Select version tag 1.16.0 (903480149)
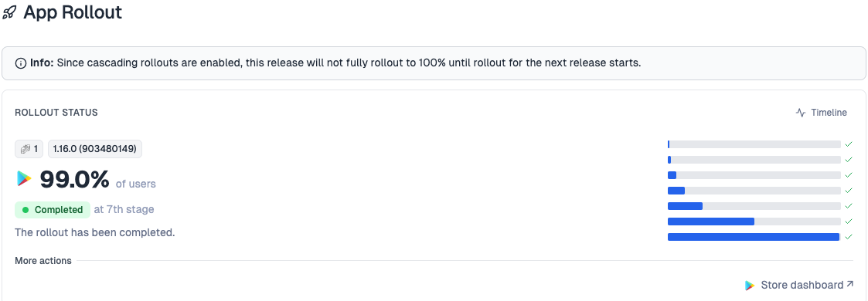868x301 pixels. click(94, 149)
